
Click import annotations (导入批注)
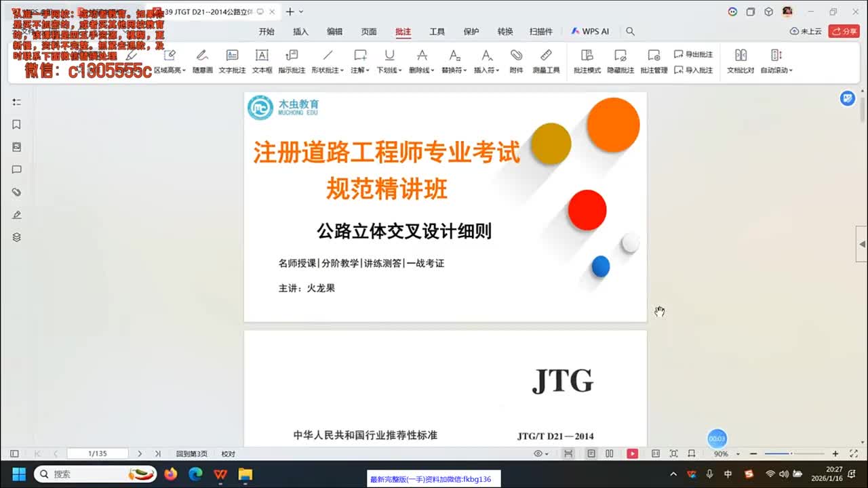[694, 70]
